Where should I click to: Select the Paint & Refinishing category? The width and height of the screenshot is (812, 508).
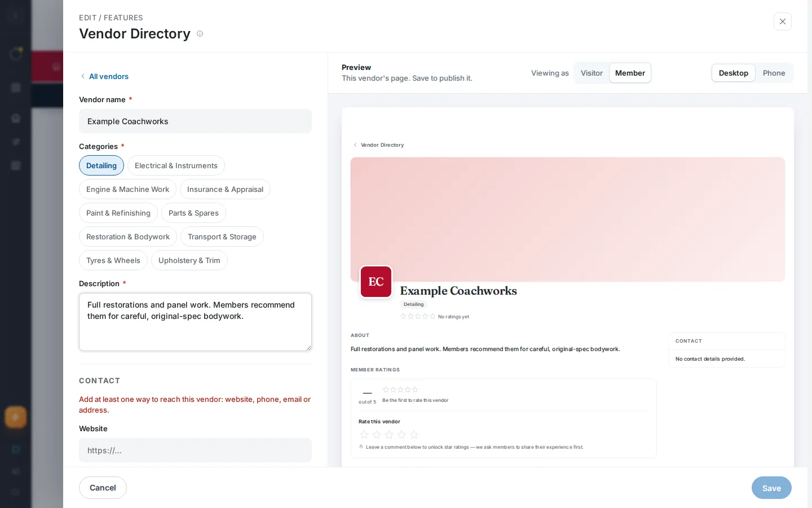[x=118, y=213]
